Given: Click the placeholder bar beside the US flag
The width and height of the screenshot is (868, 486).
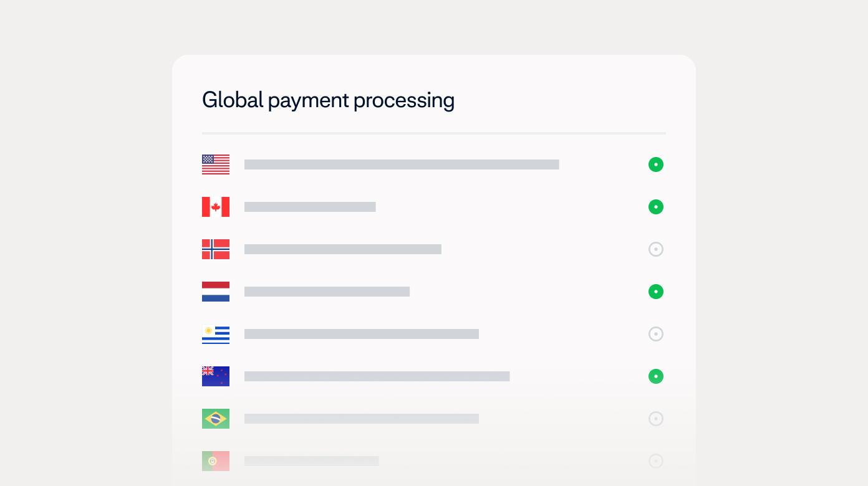Looking at the screenshot, I should point(402,164).
